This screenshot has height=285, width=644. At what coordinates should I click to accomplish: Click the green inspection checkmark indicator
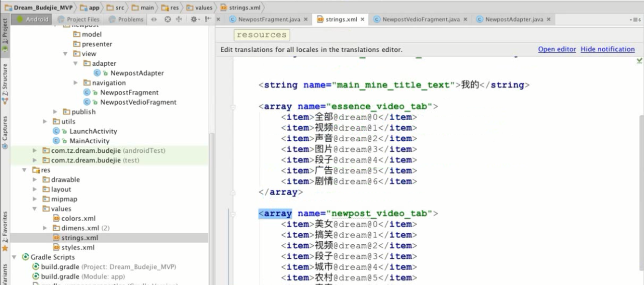pyautogui.click(x=639, y=60)
